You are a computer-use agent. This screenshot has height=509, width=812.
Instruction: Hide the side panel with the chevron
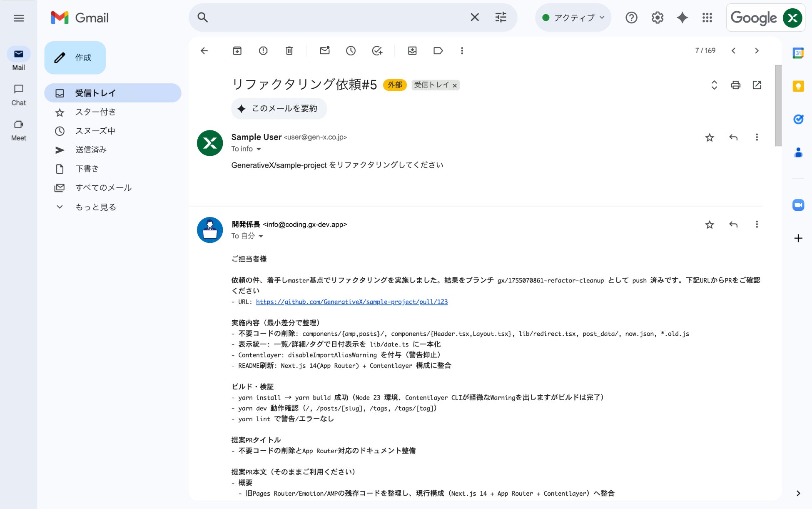pos(798,494)
